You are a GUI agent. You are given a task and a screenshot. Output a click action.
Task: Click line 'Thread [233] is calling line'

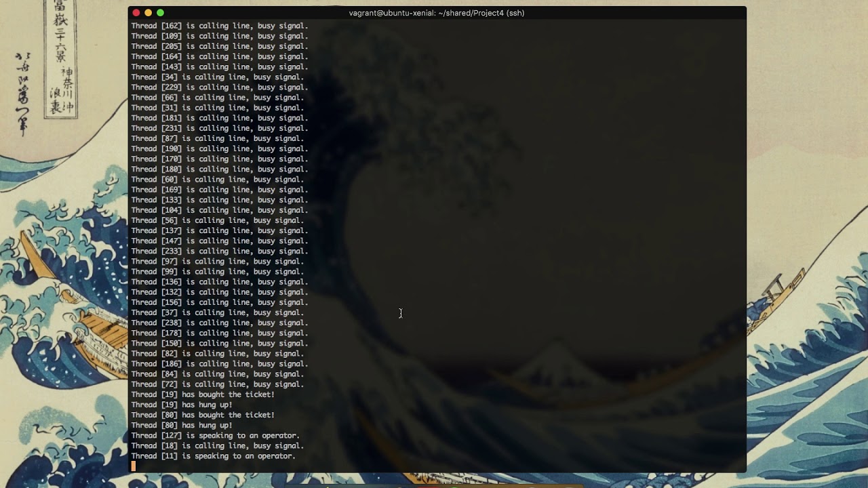(220, 251)
